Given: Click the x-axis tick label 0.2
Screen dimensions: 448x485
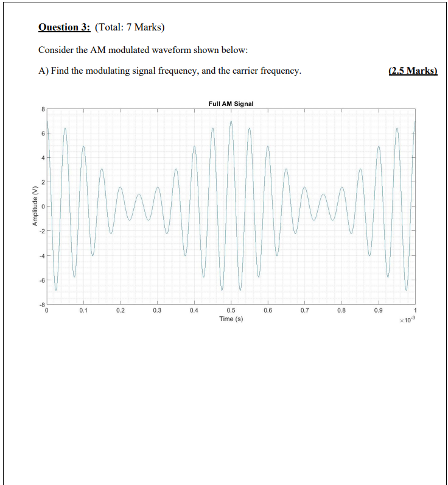Looking at the screenshot, I should click(121, 310).
